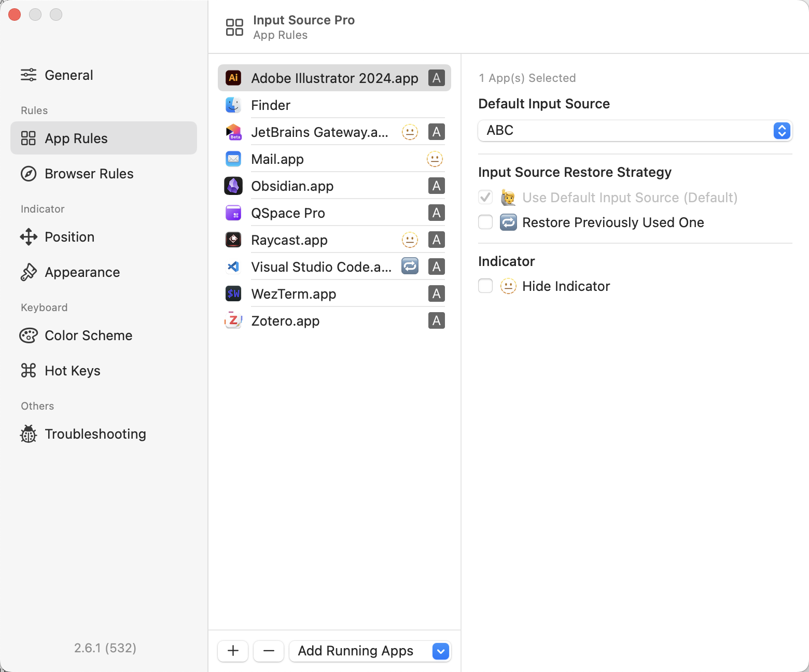Image resolution: width=809 pixels, height=672 pixels.
Task: Open the Default Input Source ABC dropdown
Action: click(x=635, y=131)
